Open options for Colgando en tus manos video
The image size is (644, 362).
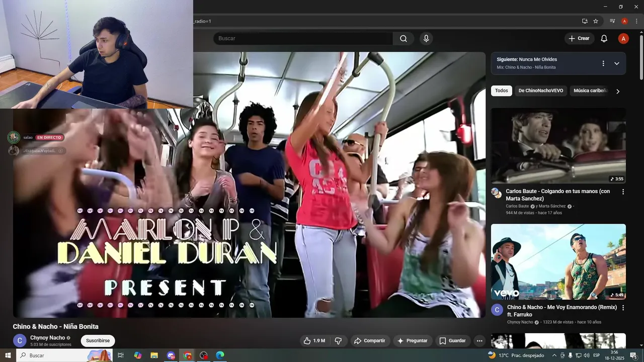[x=623, y=192]
